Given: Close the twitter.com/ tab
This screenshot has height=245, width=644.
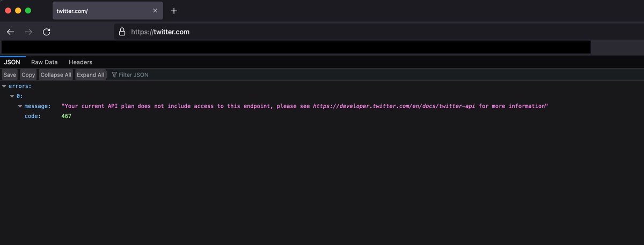Looking at the screenshot, I should [155, 11].
